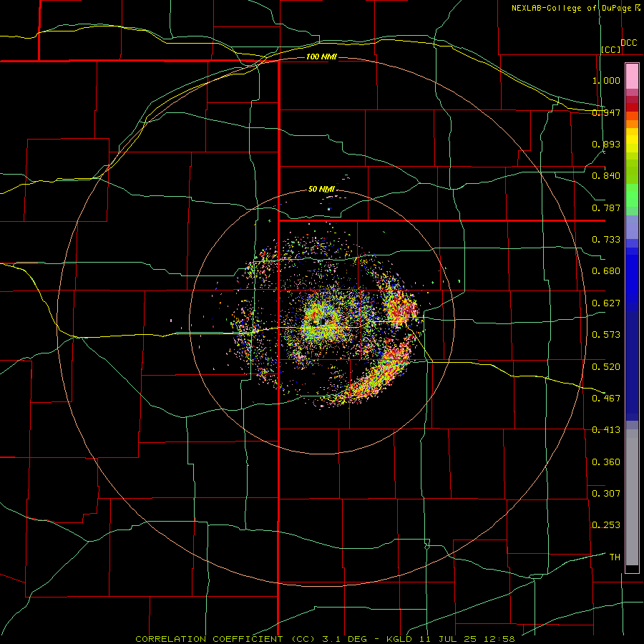The width and height of the screenshot is (644, 644).
Task: Click the 0.733 scale label
Action: (x=606, y=240)
